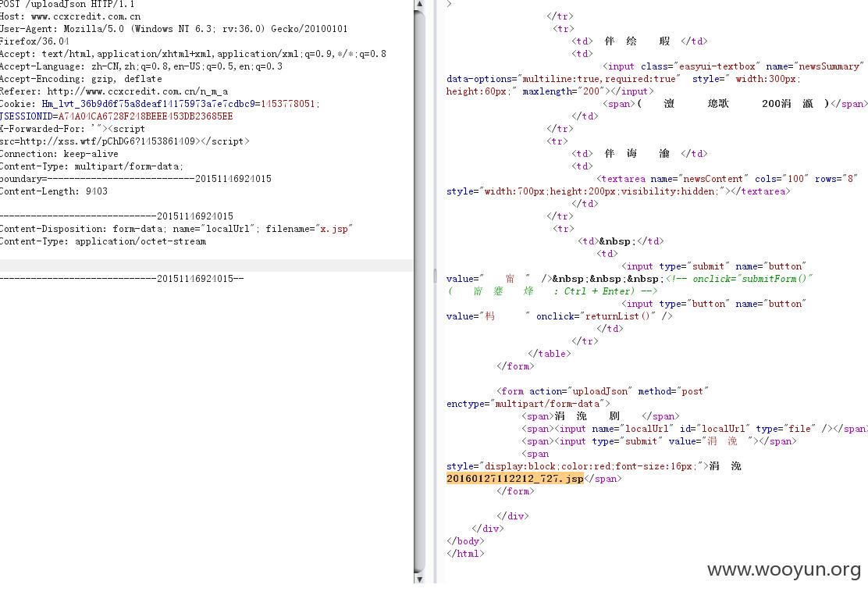Image resolution: width=868 pixels, height=592 pixels.
Task: Click the 'POST /uploadJson HTTP/1.1' request line
Action: pos(67,5)
